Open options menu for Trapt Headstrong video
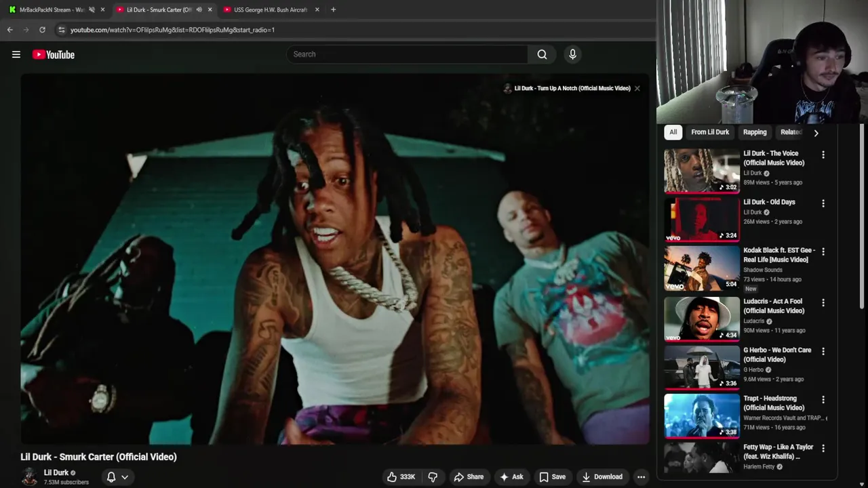Viewport: 868px width, 488px height. [823, 400]
